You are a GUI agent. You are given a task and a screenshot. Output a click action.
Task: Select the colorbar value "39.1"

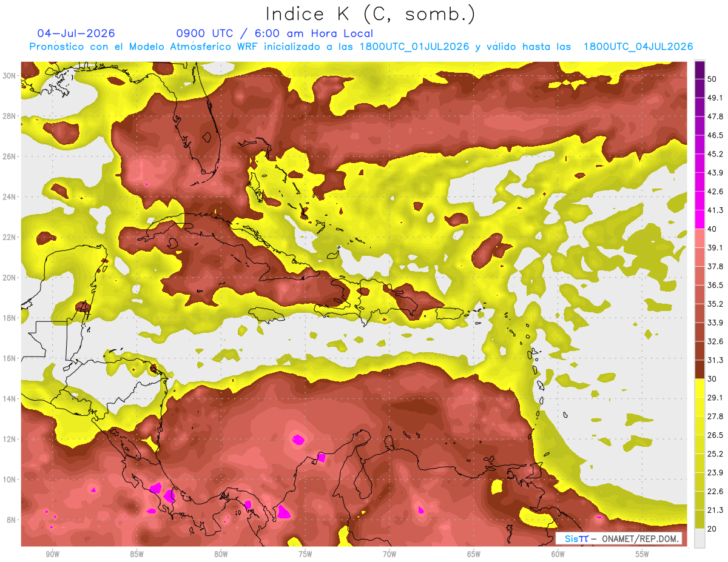[x=716, y=247]
